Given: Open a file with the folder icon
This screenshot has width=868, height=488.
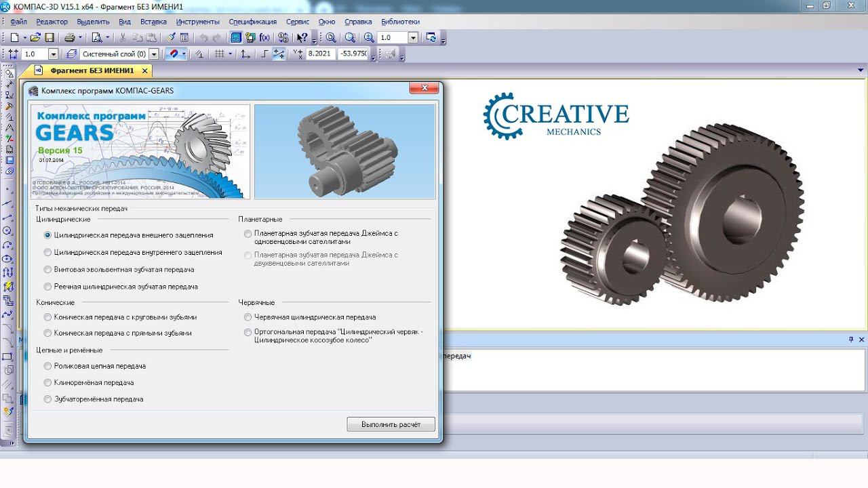Looking at the screenshot, I should 36,38.
